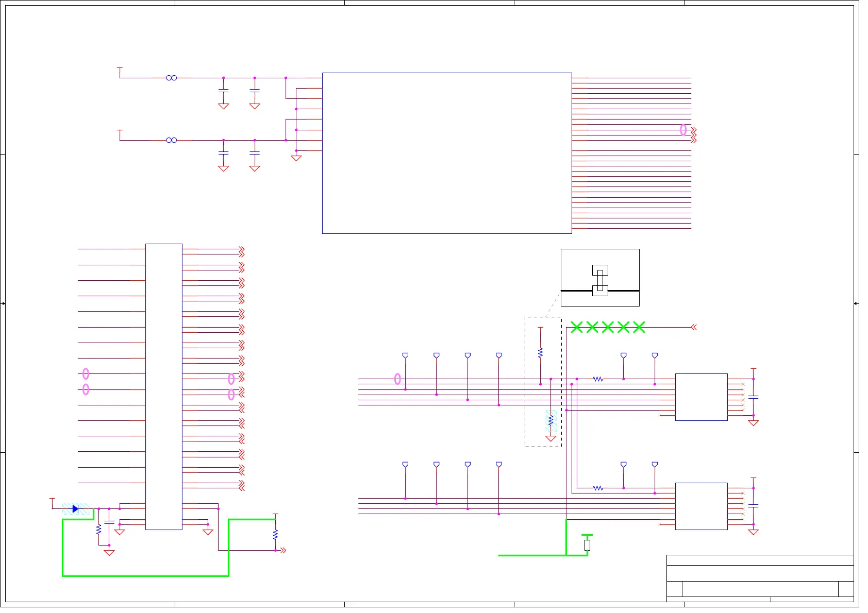This screenshot has height=613, width=868.
Task: Select the cyan-hatched resistor in the dashed box
Action: (550, 420)
